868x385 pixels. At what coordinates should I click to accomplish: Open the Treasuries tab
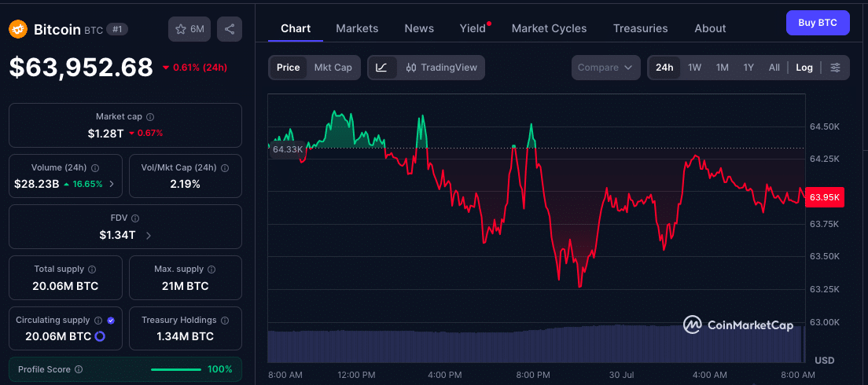(x=641, y=28)
